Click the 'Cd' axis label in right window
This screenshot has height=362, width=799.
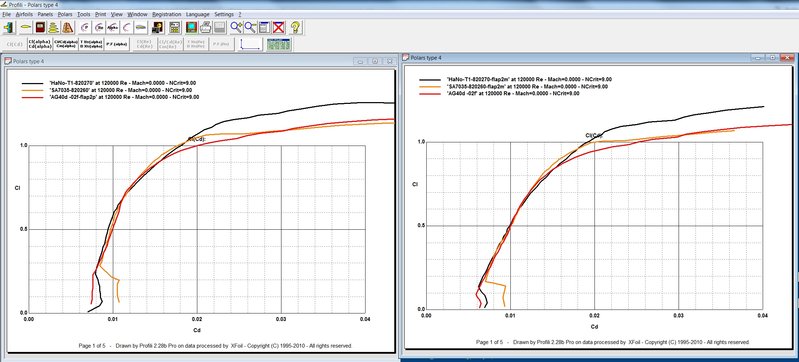tap(594, 326)
